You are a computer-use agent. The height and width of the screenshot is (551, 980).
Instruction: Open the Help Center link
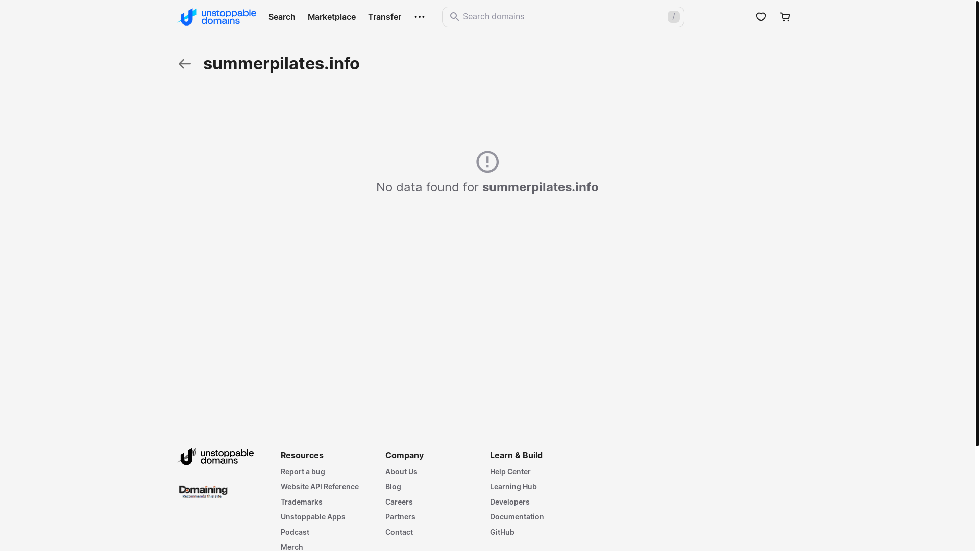point(510,472)
